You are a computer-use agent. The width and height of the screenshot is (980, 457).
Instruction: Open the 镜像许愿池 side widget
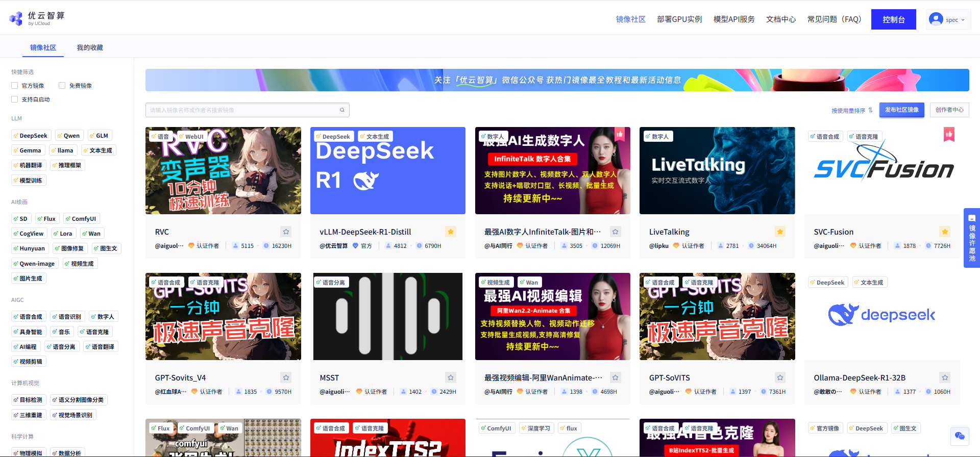972,238
